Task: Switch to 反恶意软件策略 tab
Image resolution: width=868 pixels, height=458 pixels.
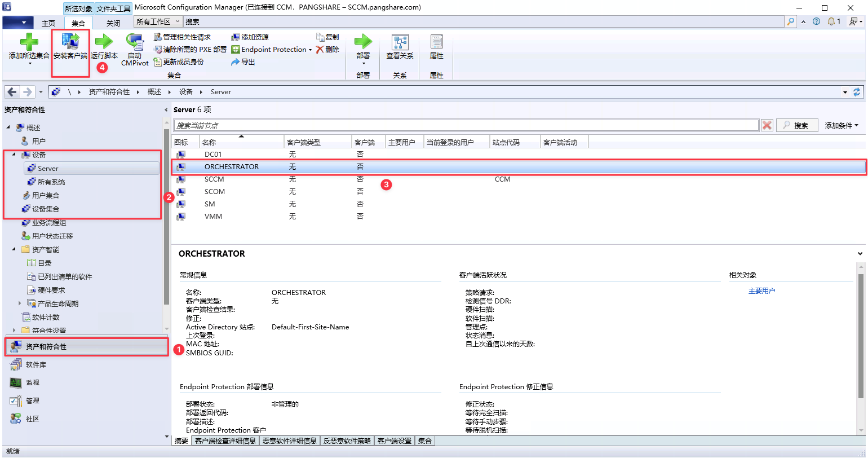Action: [347, 441]
